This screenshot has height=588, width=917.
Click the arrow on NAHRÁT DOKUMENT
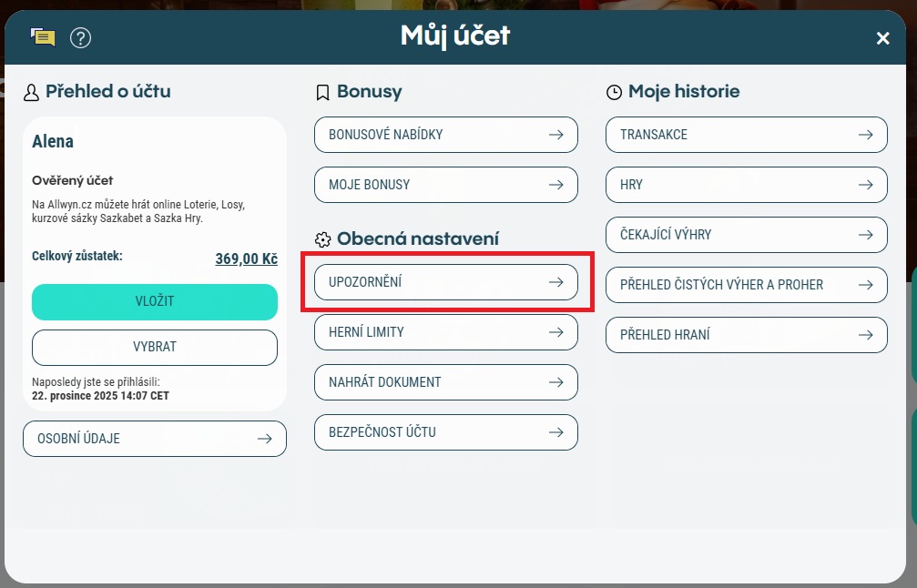pyautogui.click(x=555, y=382)
